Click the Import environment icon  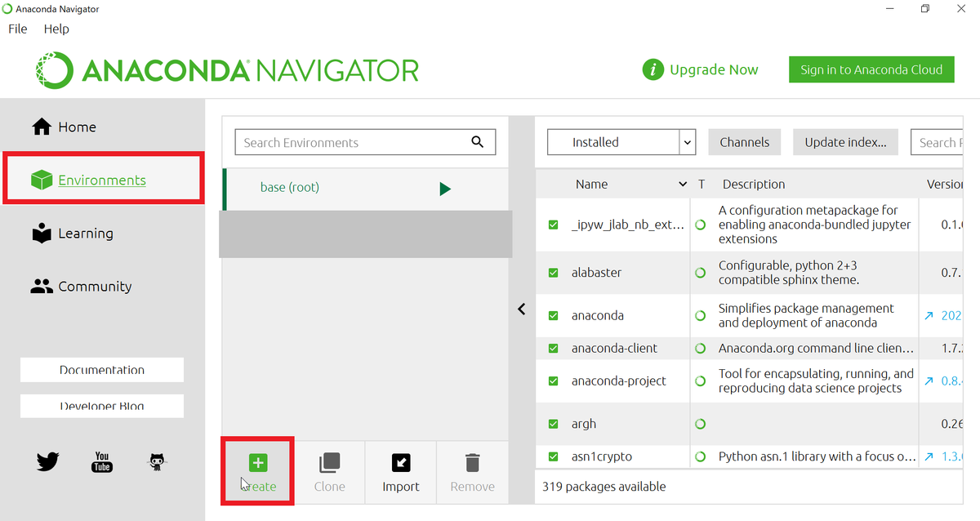click(401, 463)
